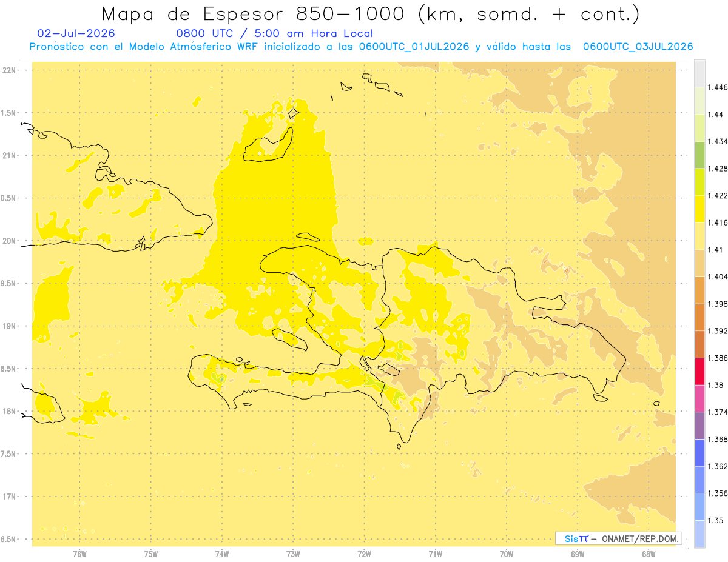The image size is (728, 562).
Task: Click the 'Sis' logo in the credit box
Action: point(571,538)
